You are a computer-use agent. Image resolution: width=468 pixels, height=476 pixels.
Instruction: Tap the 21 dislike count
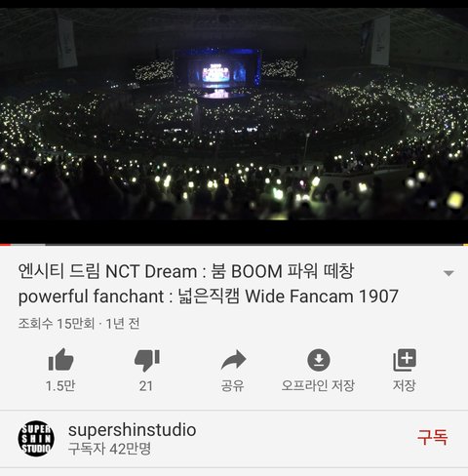click(x=145, y=386)
